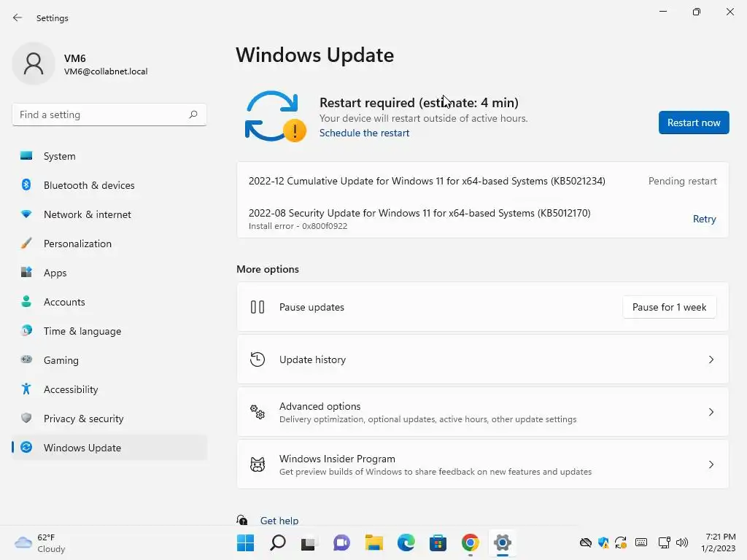The height and width of the screenshot is (560, 747).
Task: Open the touch keyboard tray icon
Action: pos(641,542)
